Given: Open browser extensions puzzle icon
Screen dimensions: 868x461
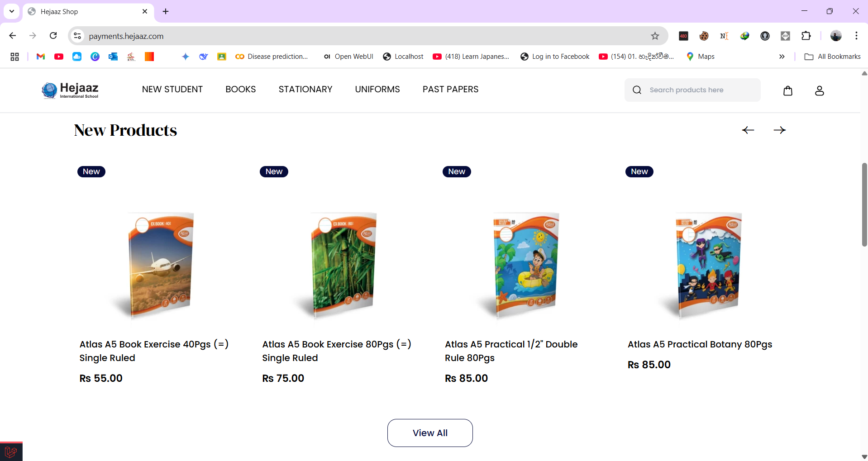Looking at the screenshot, I should (x=806, y=36).
